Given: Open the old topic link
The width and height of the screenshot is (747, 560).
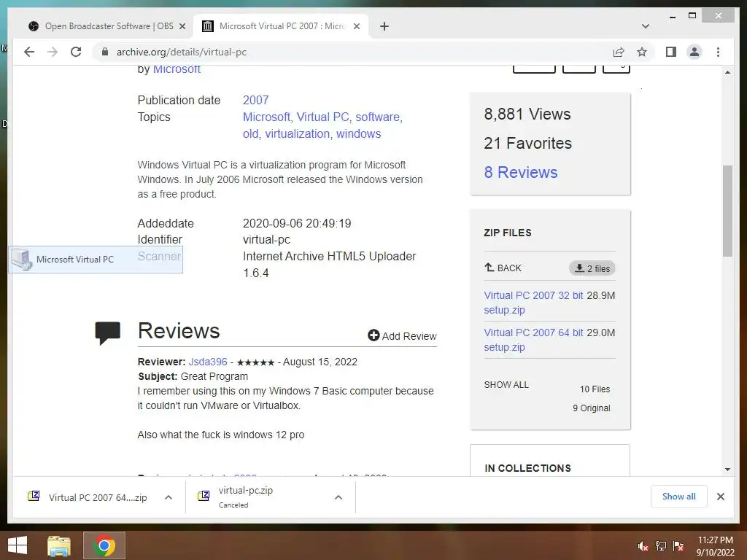Looking at the screenshot, I should click(251, 134).
